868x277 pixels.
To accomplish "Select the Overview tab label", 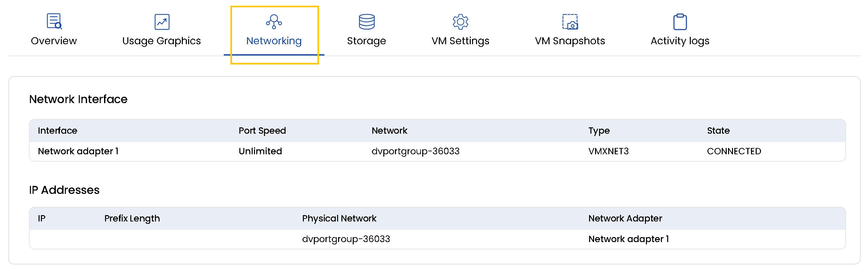I will tap(54, 41).
